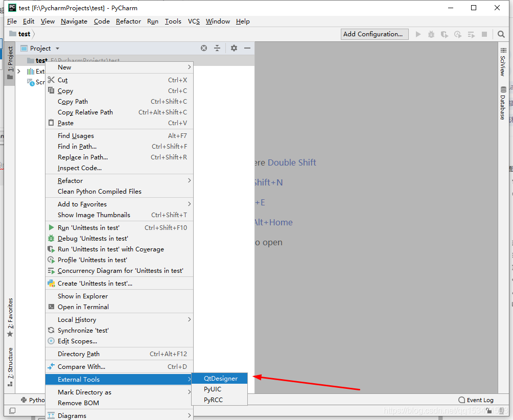Choose Replace in Path...
Image resolution: width=513 pixels, height=420 pixels.
[x=119, y=157]
